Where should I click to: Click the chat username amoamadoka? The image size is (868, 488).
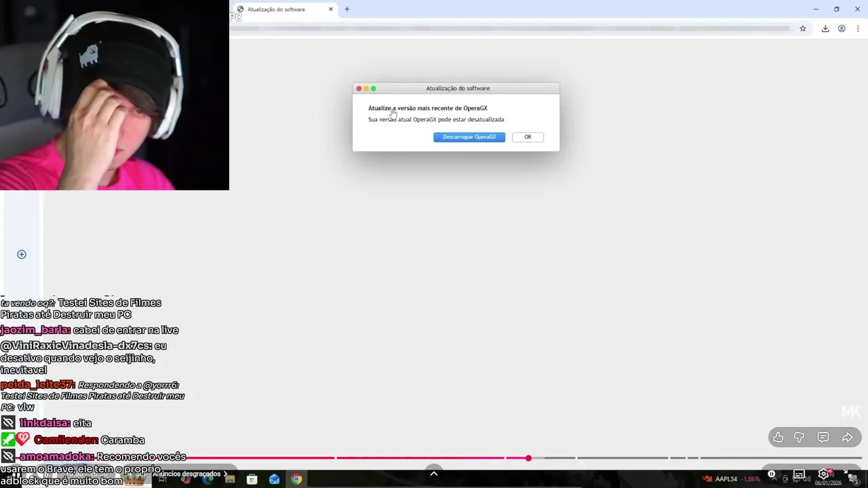56,457
